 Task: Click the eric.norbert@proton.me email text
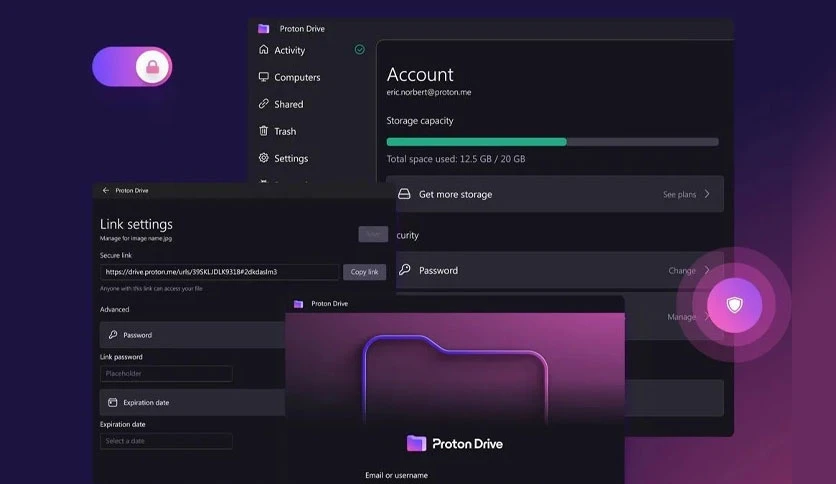click(x=429, y=92)
